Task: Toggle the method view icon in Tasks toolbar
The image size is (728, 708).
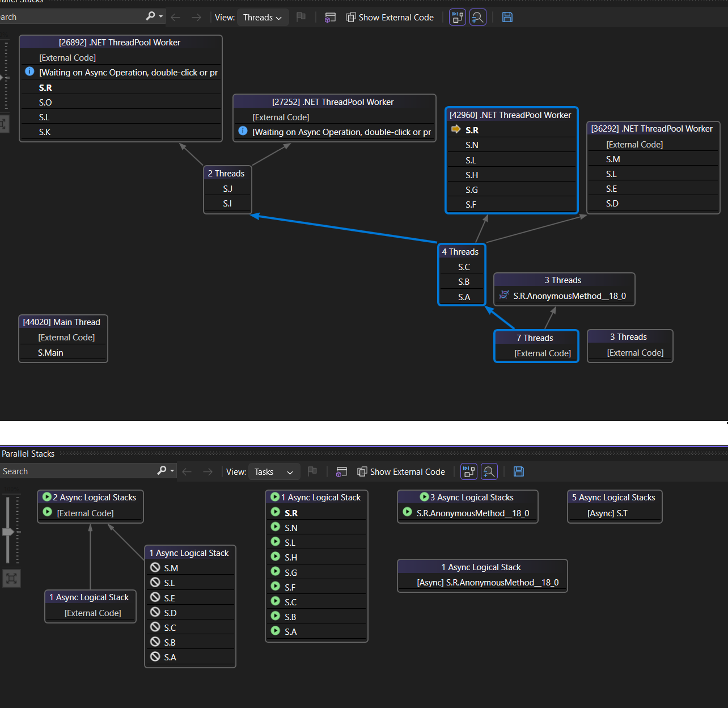Action: tap(341, 471)
